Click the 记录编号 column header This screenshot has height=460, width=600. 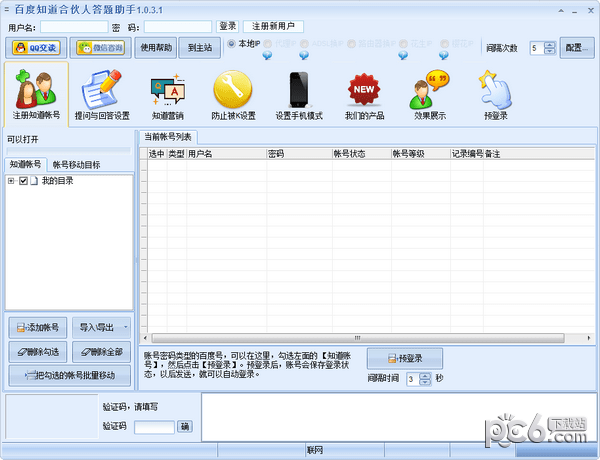click(x=467, y=154)
